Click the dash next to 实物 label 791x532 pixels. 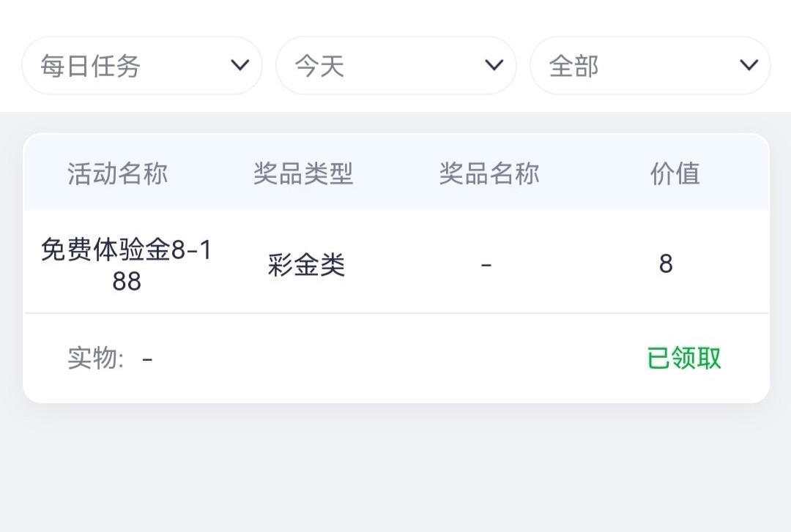(147, 359)
